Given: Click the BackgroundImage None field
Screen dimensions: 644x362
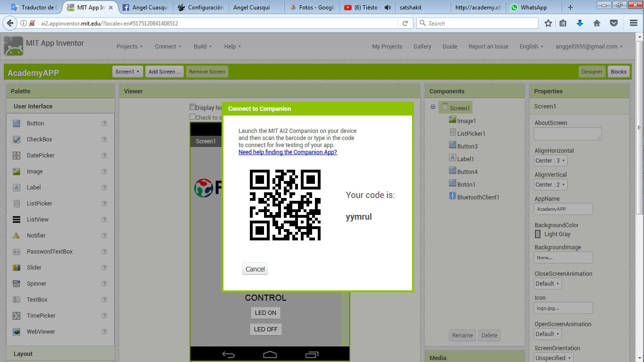Looking at the screenshot, I should (563, 257).
